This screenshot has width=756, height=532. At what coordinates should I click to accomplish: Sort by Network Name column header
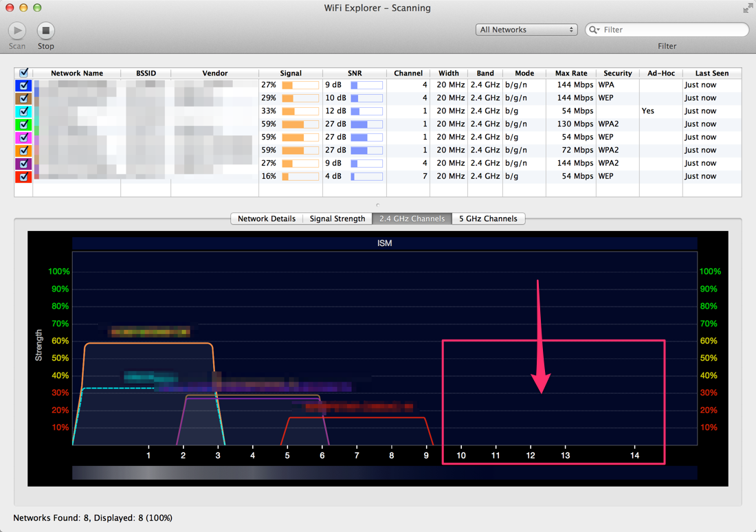click(77, 73)
